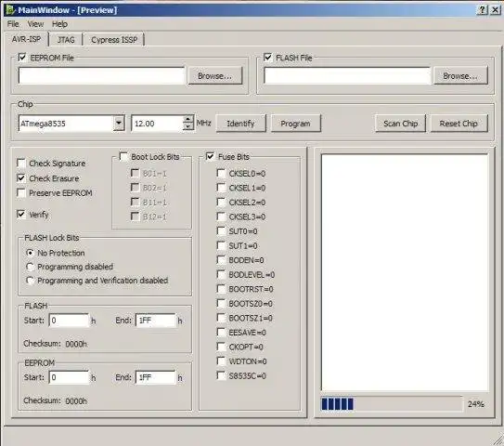The width and height of the screenshot is (504, 446).
Task: Select Programming and Verification disabled option
Action: (30, 281)
